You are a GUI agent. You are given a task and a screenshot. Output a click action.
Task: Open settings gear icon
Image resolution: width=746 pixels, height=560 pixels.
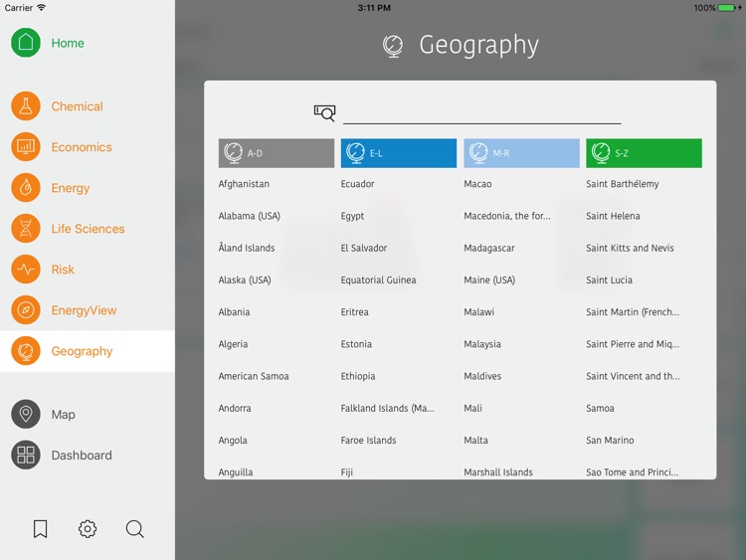pyautogui.click(x=88, y=528)
